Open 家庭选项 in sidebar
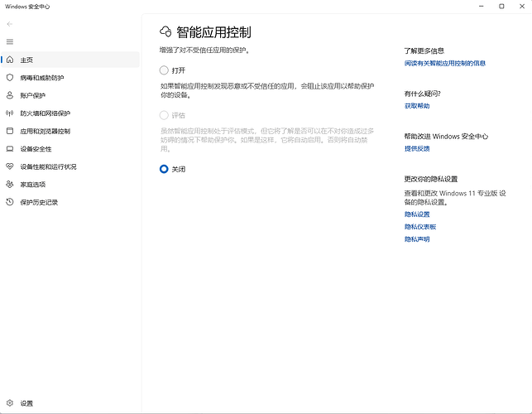 point(69,185)
